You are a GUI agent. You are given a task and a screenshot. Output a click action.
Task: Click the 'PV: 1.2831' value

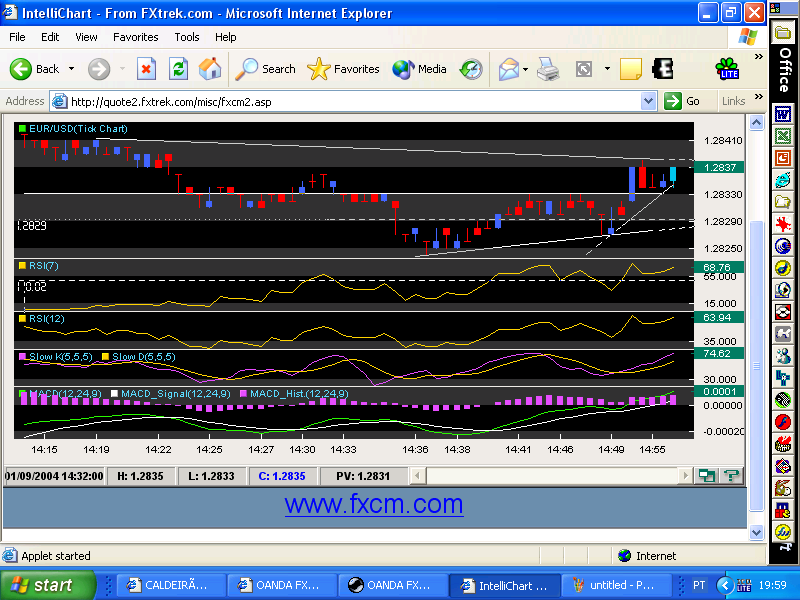[363, 476]
